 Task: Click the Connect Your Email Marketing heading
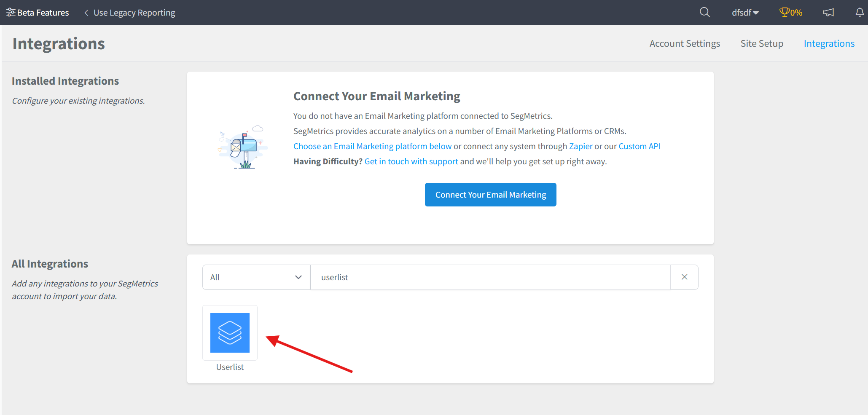(376, 96)
